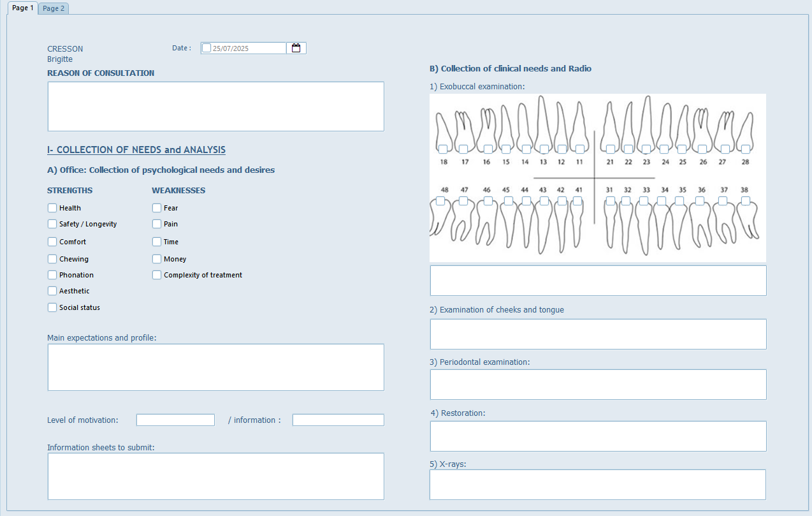Select the Complexity of treatment checkbox
The image size is (812, 516).
tap(157, 275)
